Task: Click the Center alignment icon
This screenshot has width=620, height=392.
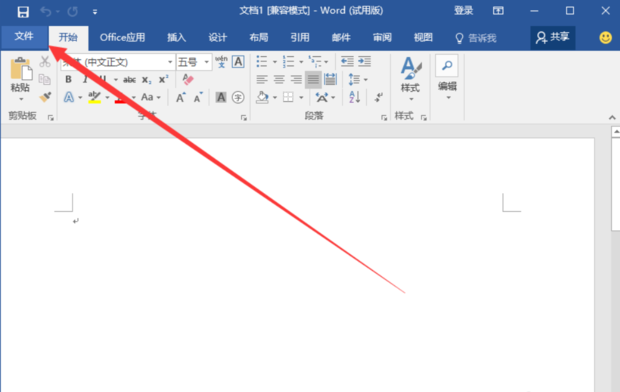Action: tap(279, 80)
